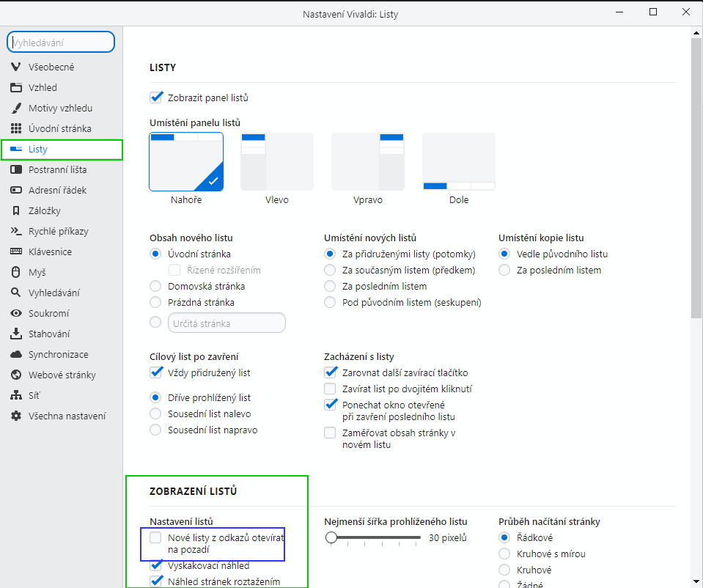The width and height of the screenshot is (703, 588).
Task: Select Sousední list napravo option
Action: click(155, 430)
